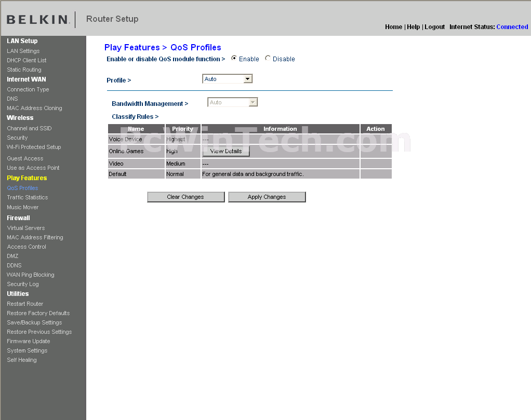Image resolution: width=531 pixels, height=420 pixels.
Task: Select the Enable QoS radio button
Action: pos(234,59)
